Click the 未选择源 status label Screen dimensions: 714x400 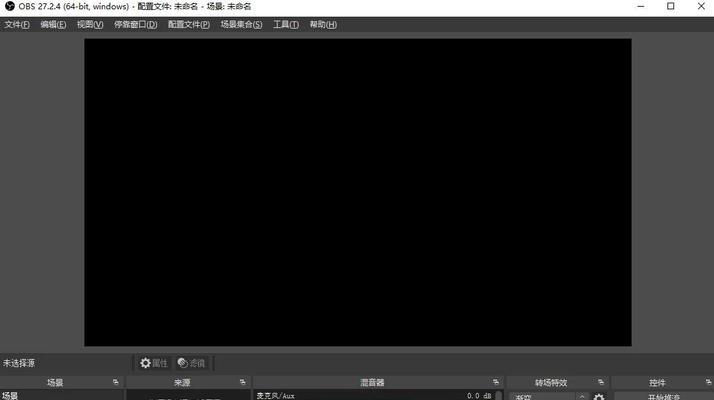19,363
